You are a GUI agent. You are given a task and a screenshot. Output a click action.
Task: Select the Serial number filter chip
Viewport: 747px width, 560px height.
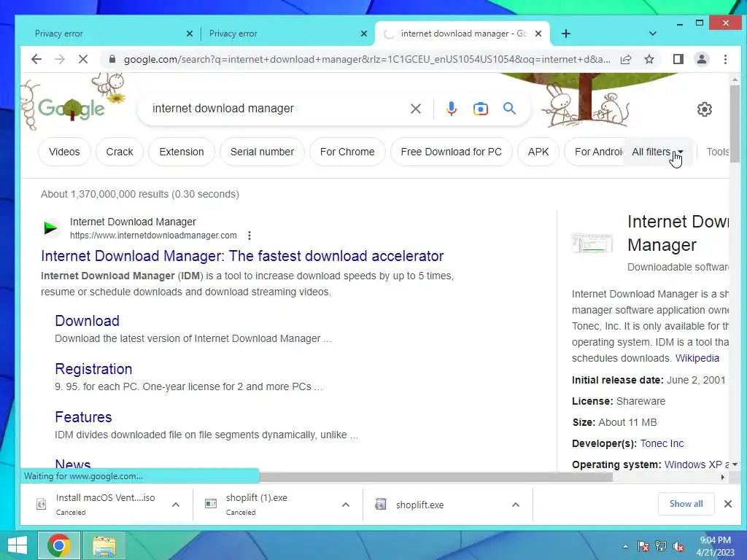click(262, 152)
